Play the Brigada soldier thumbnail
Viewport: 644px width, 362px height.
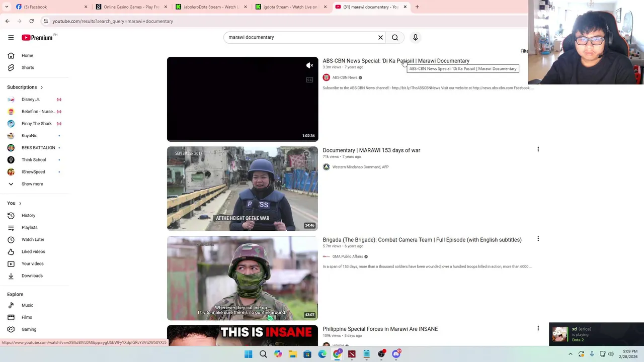243,278
